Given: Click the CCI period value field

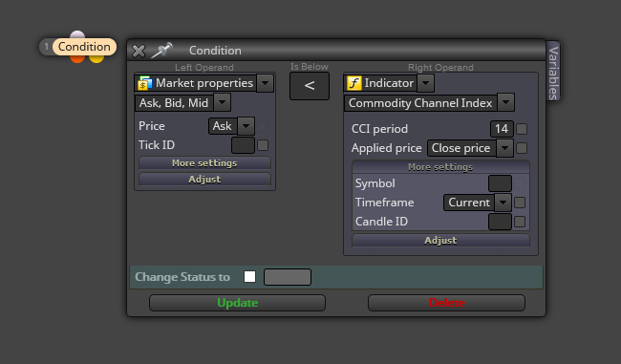Looking at the screenshot, I should tap(502, 129).
